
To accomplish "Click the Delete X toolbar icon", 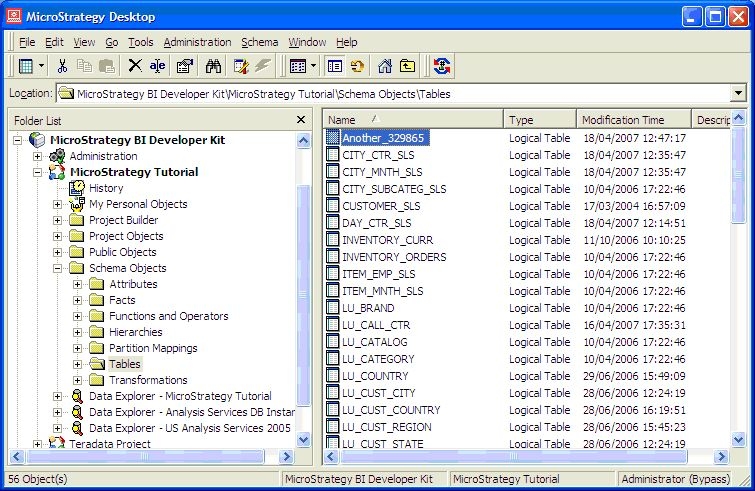I will pyautogui.click(x=135, y=66).
